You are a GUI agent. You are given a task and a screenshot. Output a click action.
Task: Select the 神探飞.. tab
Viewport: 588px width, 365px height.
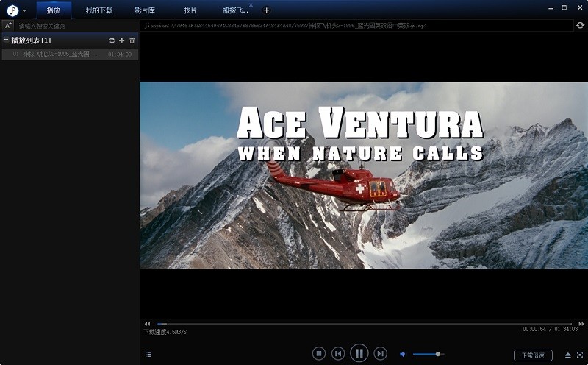tap(235, 10)
